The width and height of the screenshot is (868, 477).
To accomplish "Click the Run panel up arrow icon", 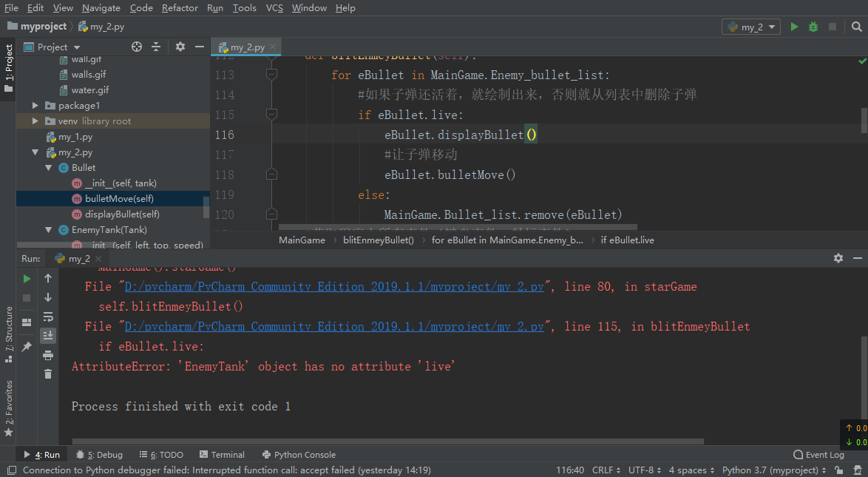I will tap(48, 278).
